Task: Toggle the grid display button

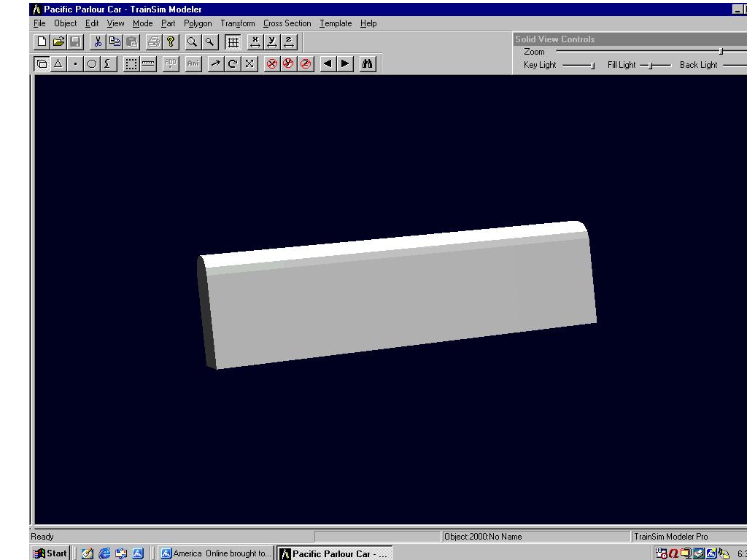Action: point(233,42)
